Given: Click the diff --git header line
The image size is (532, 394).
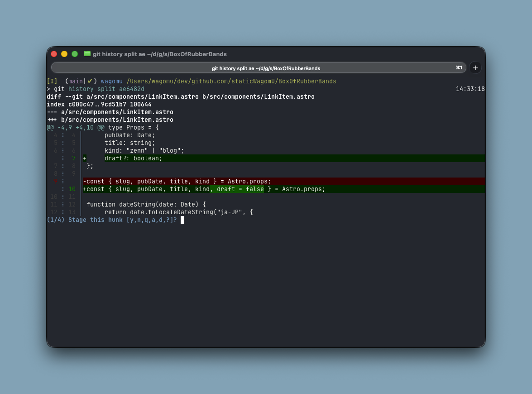Looking at the screenshot, I should pos(180,97).
